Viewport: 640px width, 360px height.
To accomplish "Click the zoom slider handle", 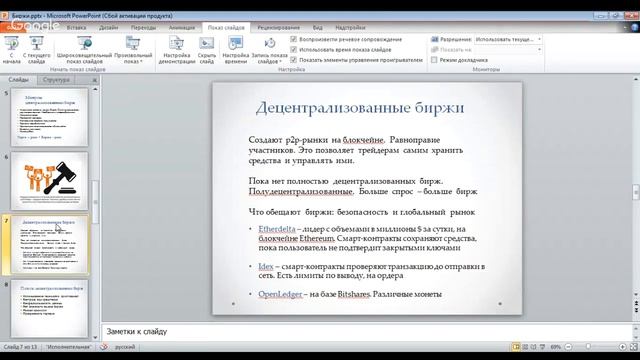I will [x=588, y=347].
